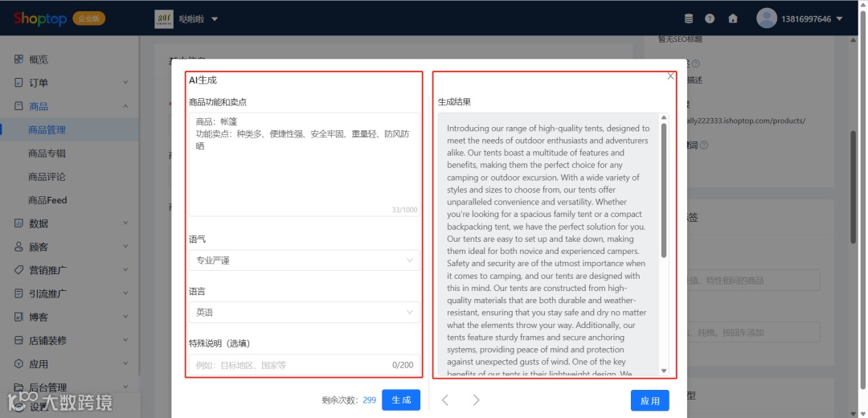Screen dimensions: 868x418
Task: Click the generated result scrollbar thumb
Action: 664,190
